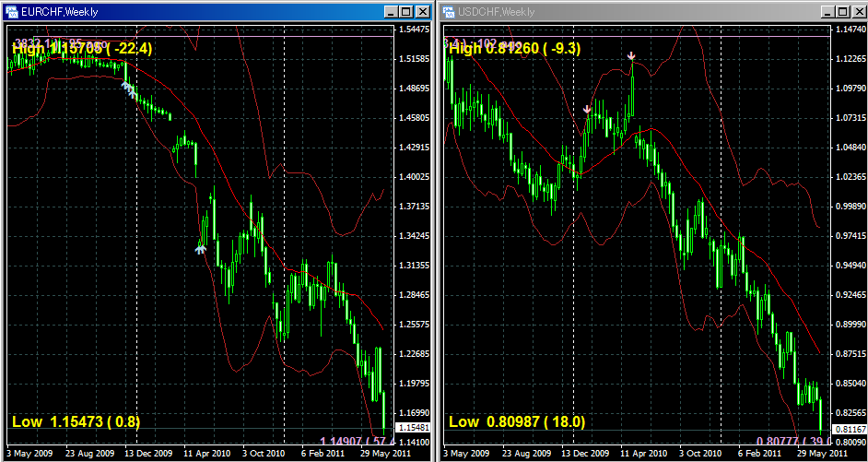868x462 pixels.
Task: Select the blue up arrow near EURCHF 1.34245
Action: tap(200, 248)
